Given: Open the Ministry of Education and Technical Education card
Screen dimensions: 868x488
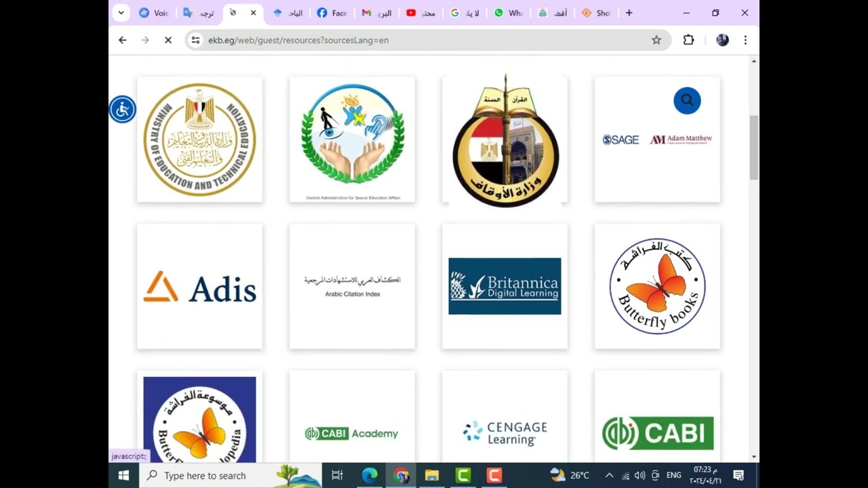Looking at the screenshot, I should [x=199, y=139].
